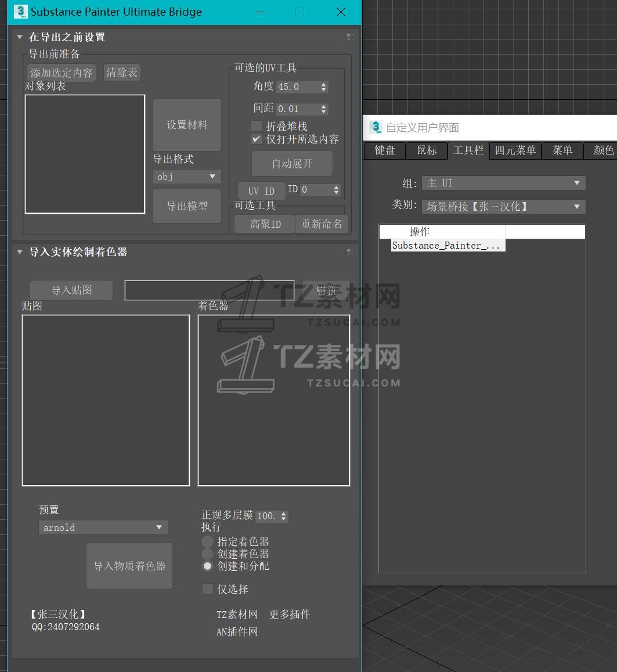Click the 间距 value field showing 0.01

pos(297,109)
